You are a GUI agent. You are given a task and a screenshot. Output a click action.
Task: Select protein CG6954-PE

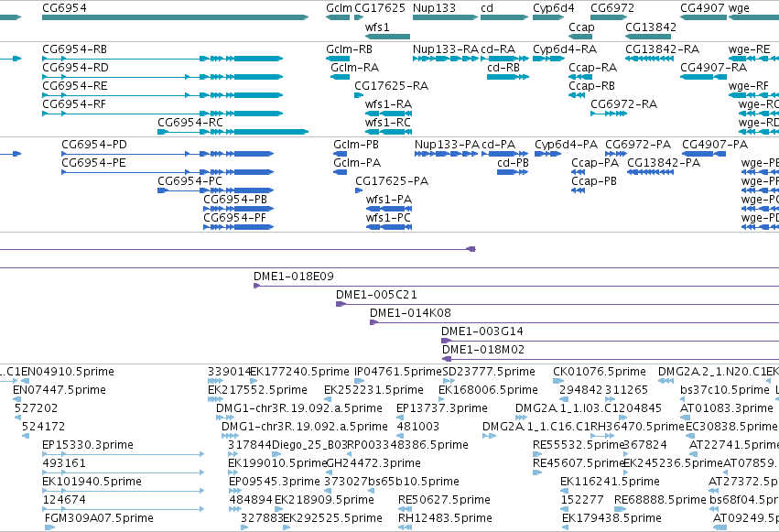click(93, 163)
